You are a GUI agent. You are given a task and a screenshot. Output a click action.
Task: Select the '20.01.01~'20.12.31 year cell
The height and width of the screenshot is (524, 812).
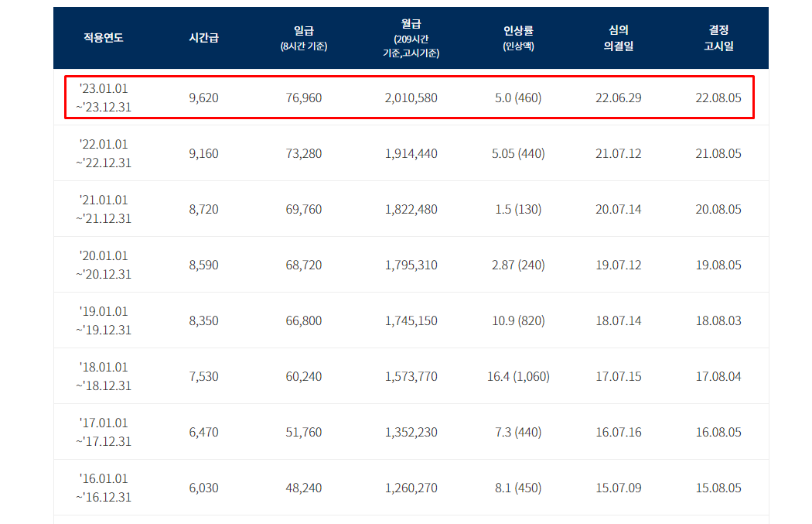(104, 265)
